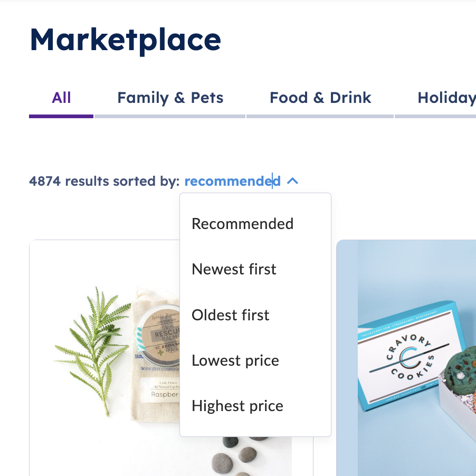476x476 pixels.
Task: Open the recommended sort dropdown link
Action: tap(233, 181)
